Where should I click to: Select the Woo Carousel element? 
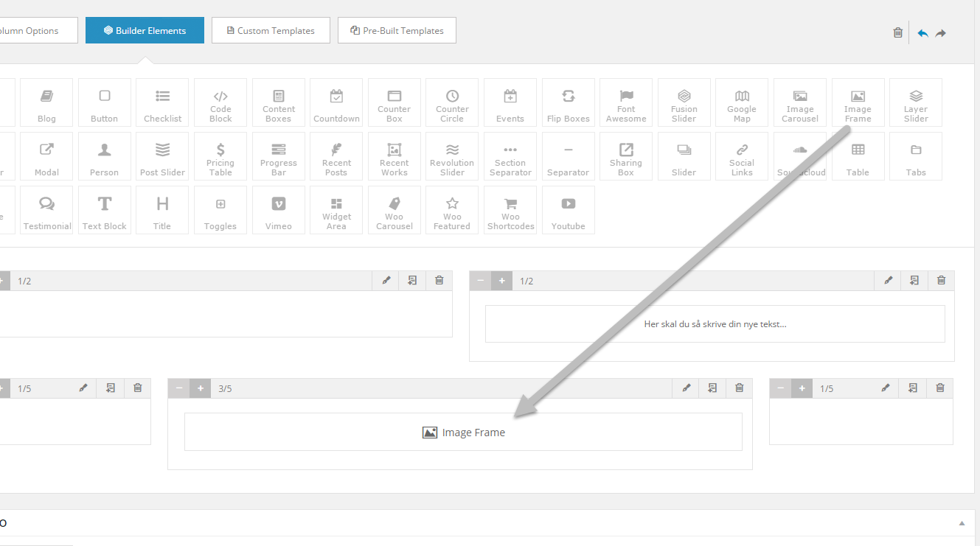(x=395, y=211)
